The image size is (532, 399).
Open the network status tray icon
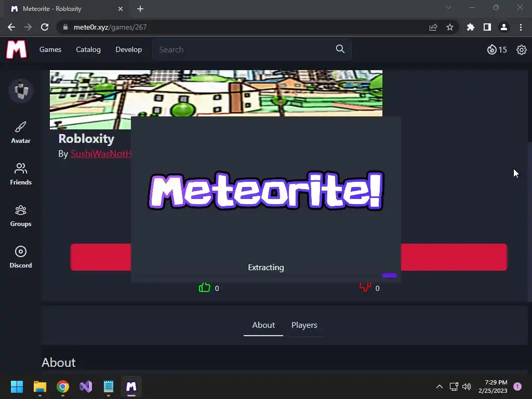pyautogui.click(x=454, y=387)
